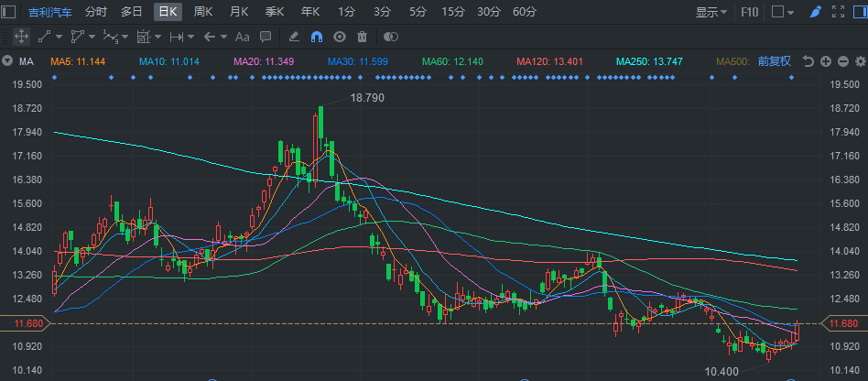
Task: Switch to 多日 multi-day tab
Action: tap(132, 12)
